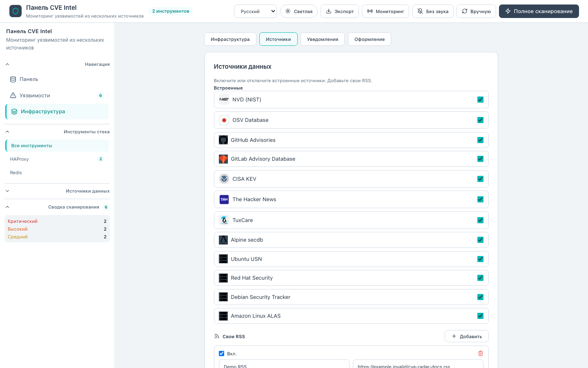
Task: Click the 2 инструментов badge
Action: point(171,11)
